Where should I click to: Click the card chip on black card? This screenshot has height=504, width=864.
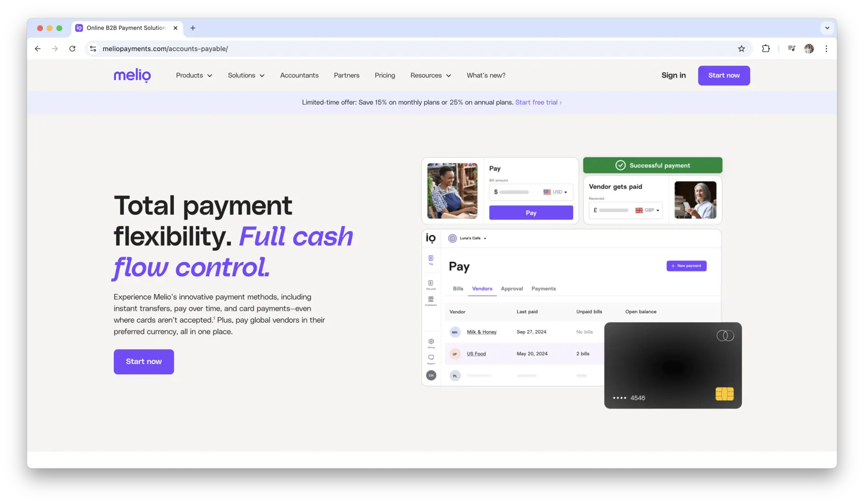[724, 394]
